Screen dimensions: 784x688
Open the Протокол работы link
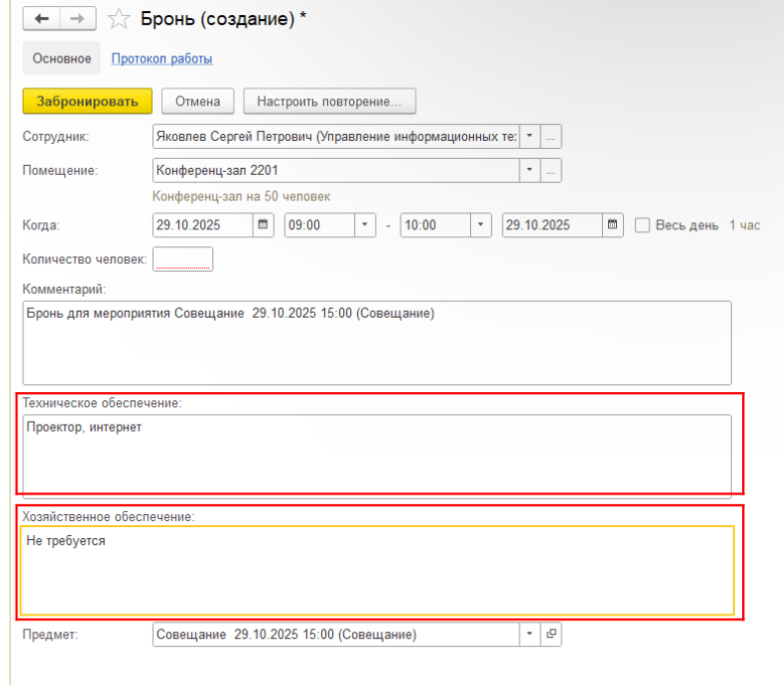click(x=162, y=58)
